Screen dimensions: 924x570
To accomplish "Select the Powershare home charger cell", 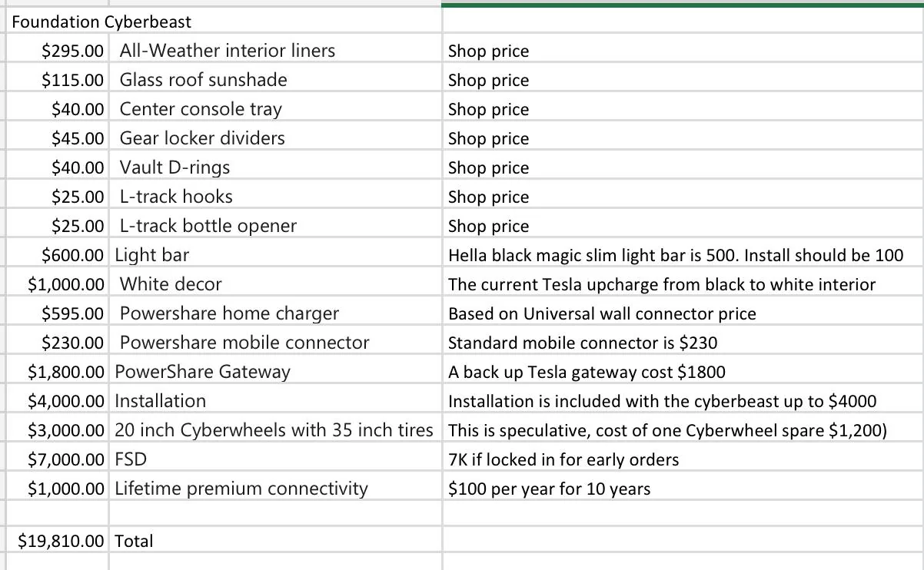I will tap(275, 313).
